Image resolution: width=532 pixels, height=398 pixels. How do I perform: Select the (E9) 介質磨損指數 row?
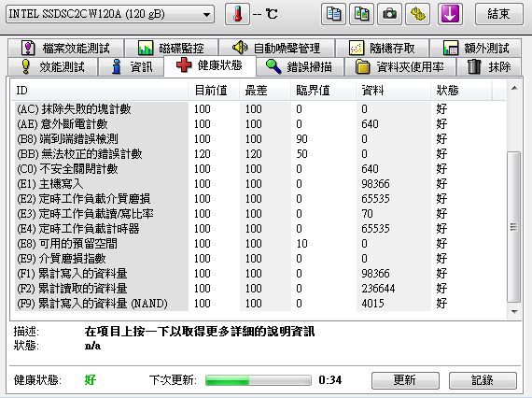click(259, 259)
